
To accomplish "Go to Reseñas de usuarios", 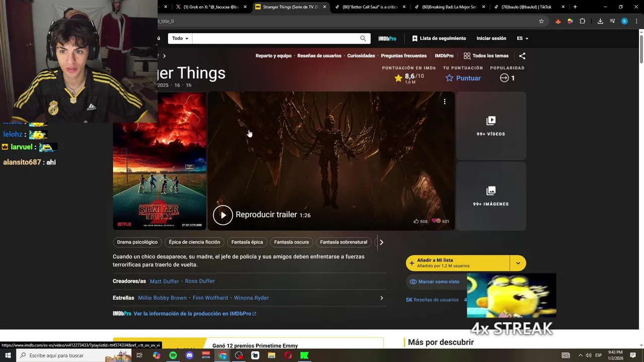I will click(319, 56).
